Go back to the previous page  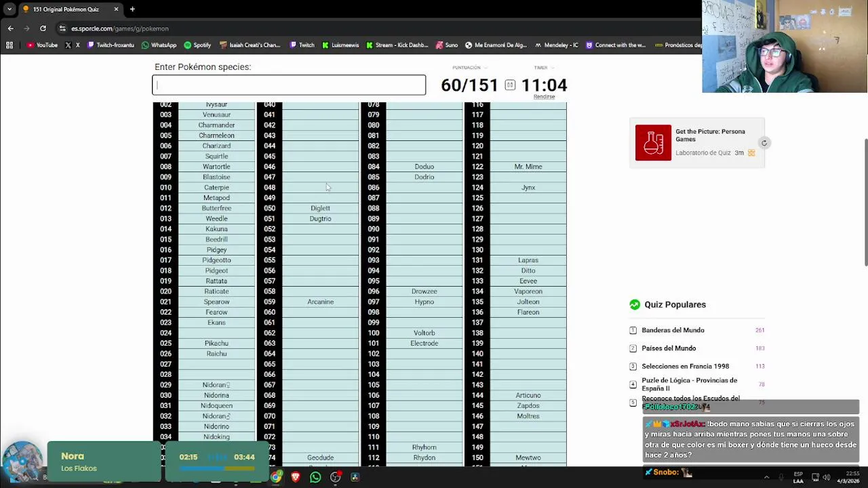point(10,28)
